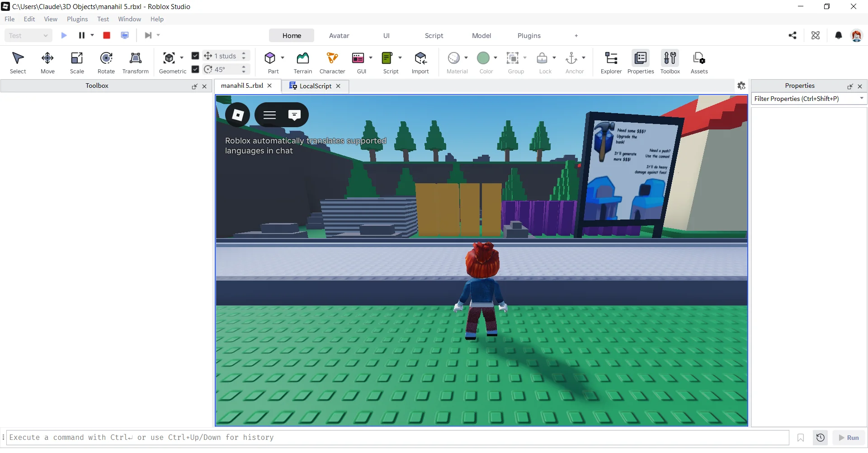The image size is (868, 453).
Task: Insert a new Part
Action: click(271, 62)
